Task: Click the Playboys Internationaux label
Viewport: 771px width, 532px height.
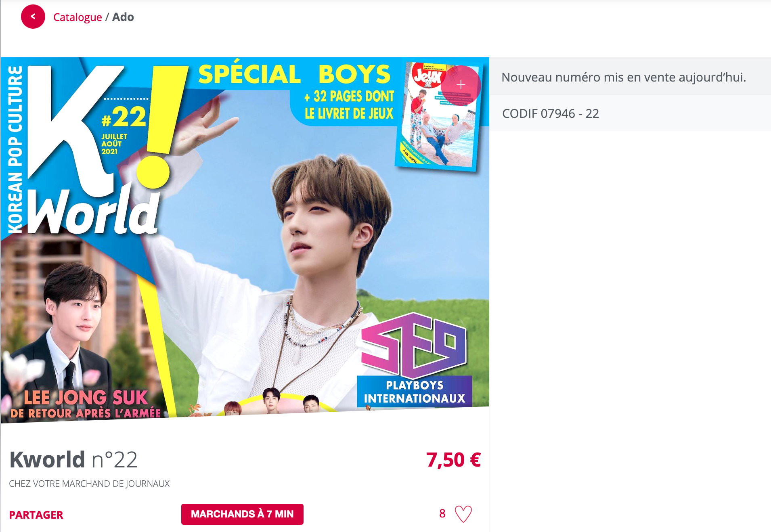Action: click(x=415, y=392)
